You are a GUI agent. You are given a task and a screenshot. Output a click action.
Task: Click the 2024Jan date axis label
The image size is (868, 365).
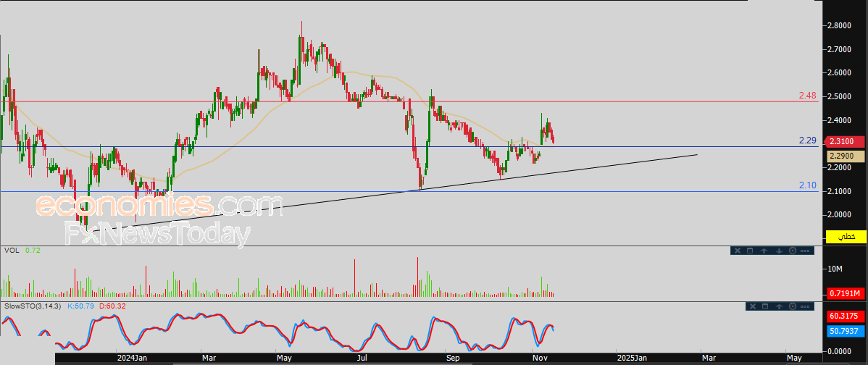pyautogui.click(x=131, y=358)
